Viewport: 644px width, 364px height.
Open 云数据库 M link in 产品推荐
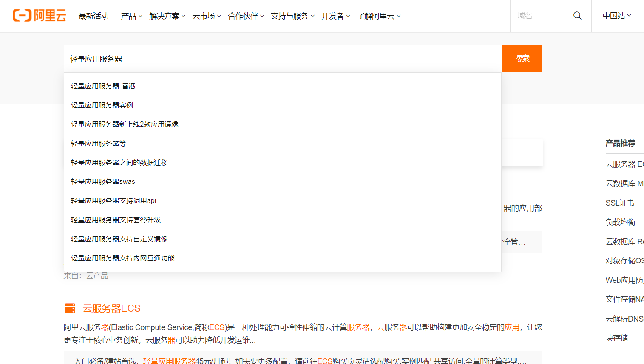tap(624, 183)
